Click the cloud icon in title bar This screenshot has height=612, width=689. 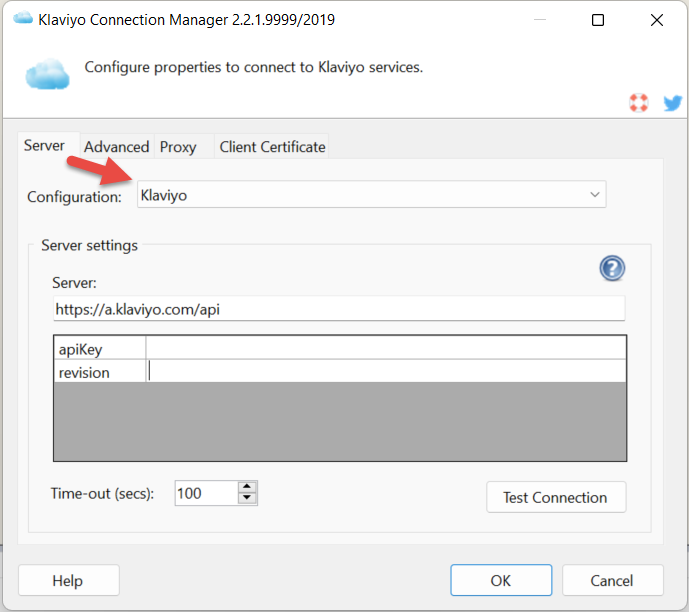point(23,18)
